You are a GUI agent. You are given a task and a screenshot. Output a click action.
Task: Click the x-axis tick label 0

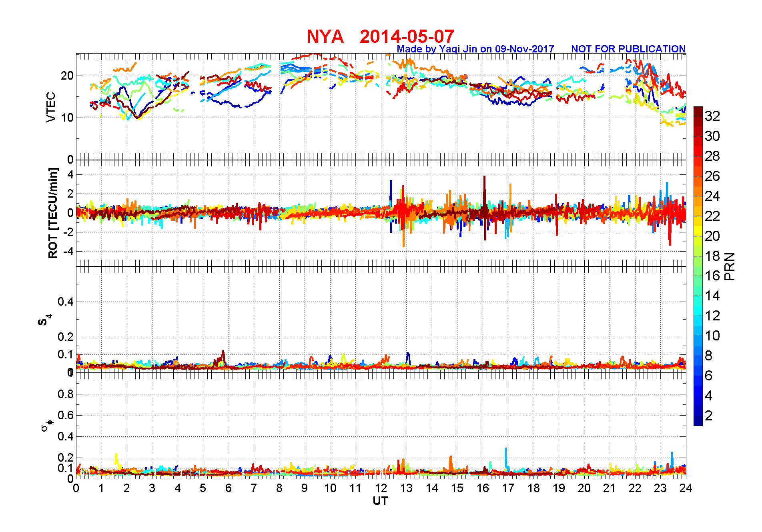pos(76,488)
